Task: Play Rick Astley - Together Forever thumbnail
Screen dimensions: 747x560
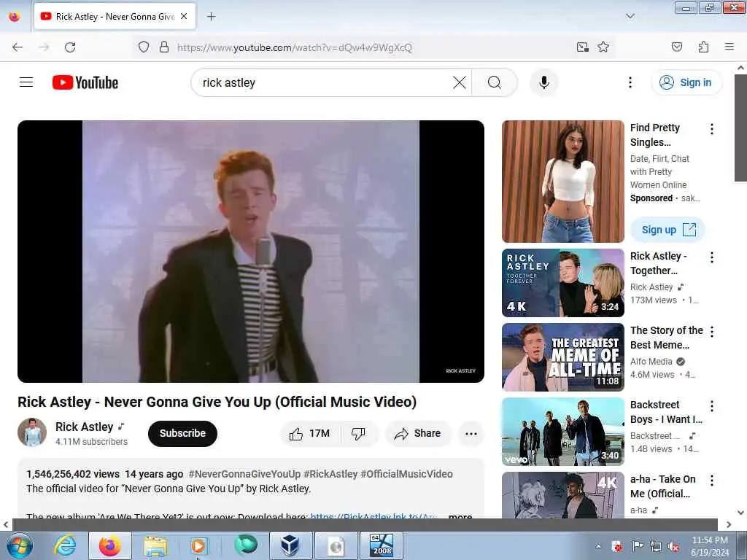Action: [562, 283]
